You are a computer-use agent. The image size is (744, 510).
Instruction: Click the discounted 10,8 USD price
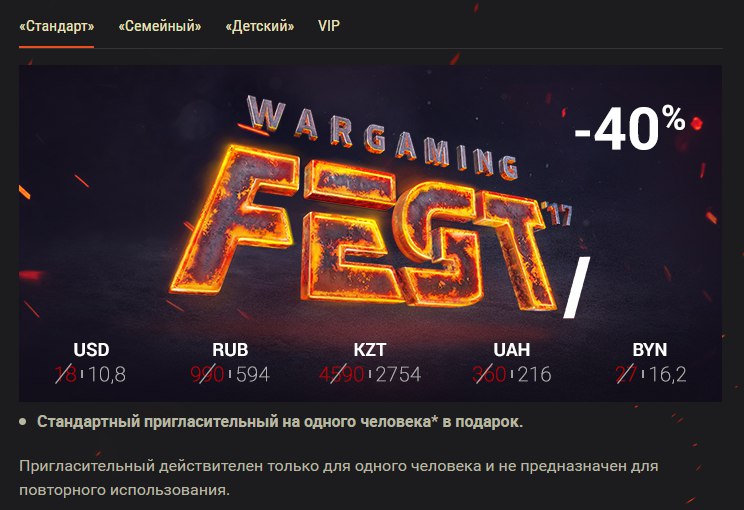[107, 375]
